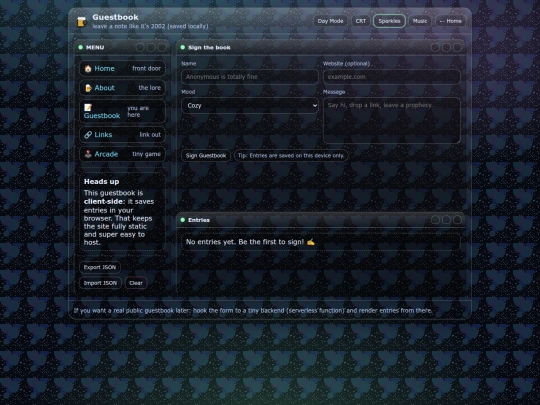Select the Guestbook menu item

tap(122, 111)
